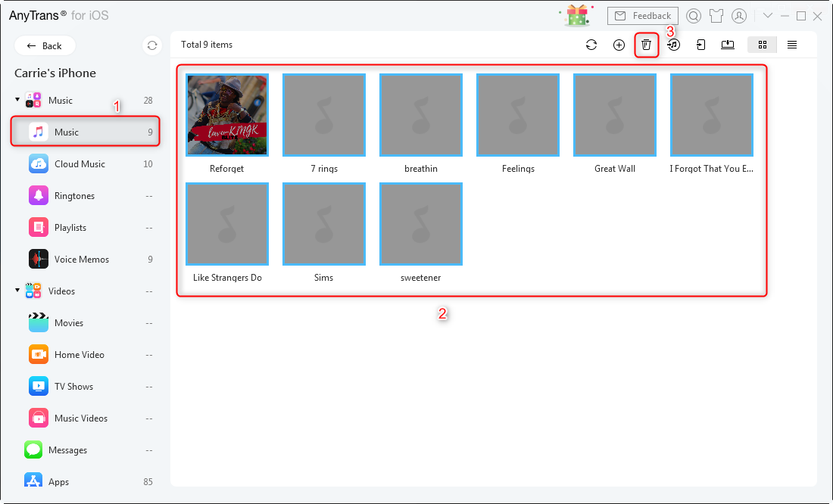Click the Music category folder icon

[33, 101]
